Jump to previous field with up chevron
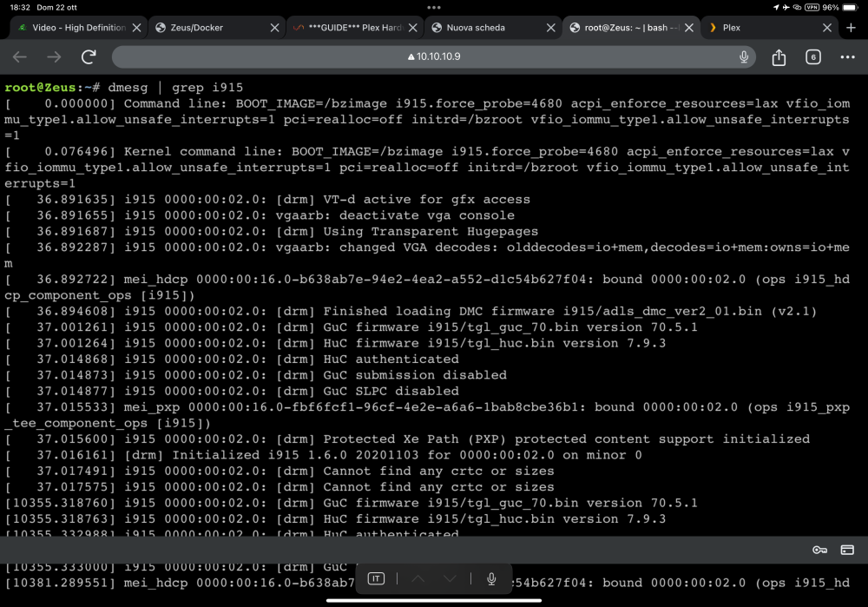 tap(418, 578)
